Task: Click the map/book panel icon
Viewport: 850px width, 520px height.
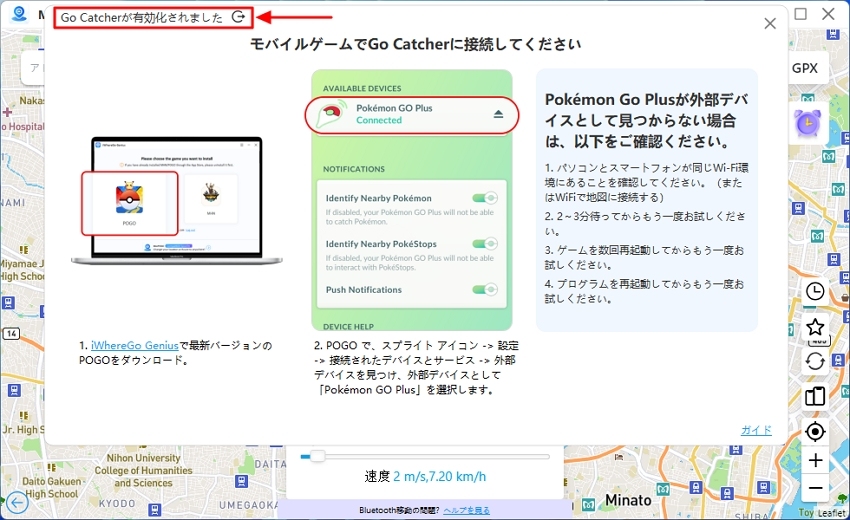Action: (x=815, y=396)
